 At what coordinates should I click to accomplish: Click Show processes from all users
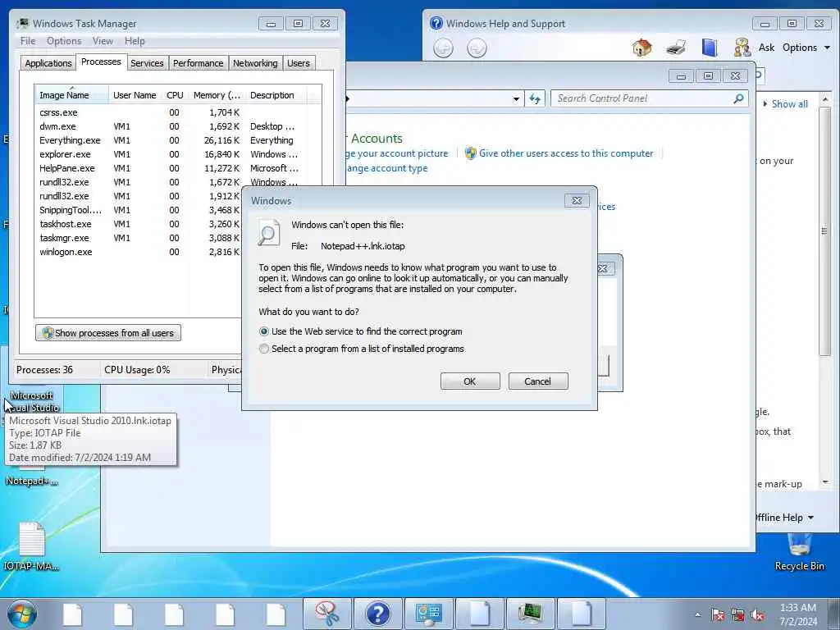(108, 333)
